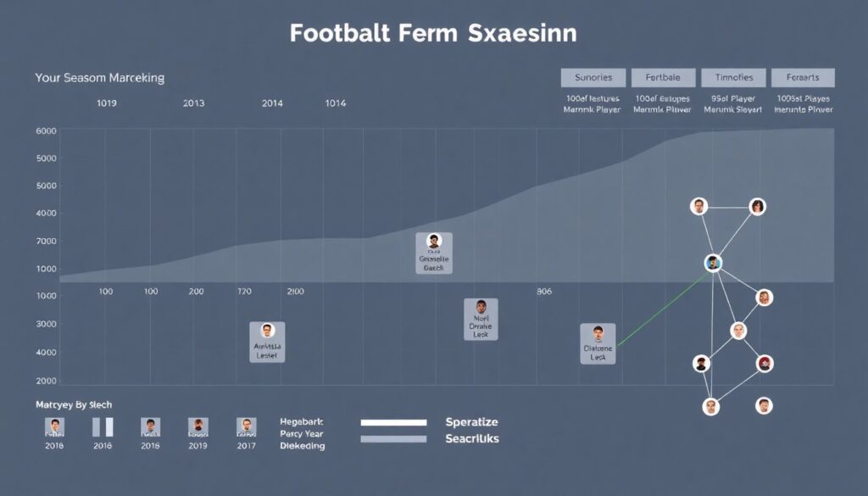
Task: Switch to the Fertbale tab
Action: (662, 77)
